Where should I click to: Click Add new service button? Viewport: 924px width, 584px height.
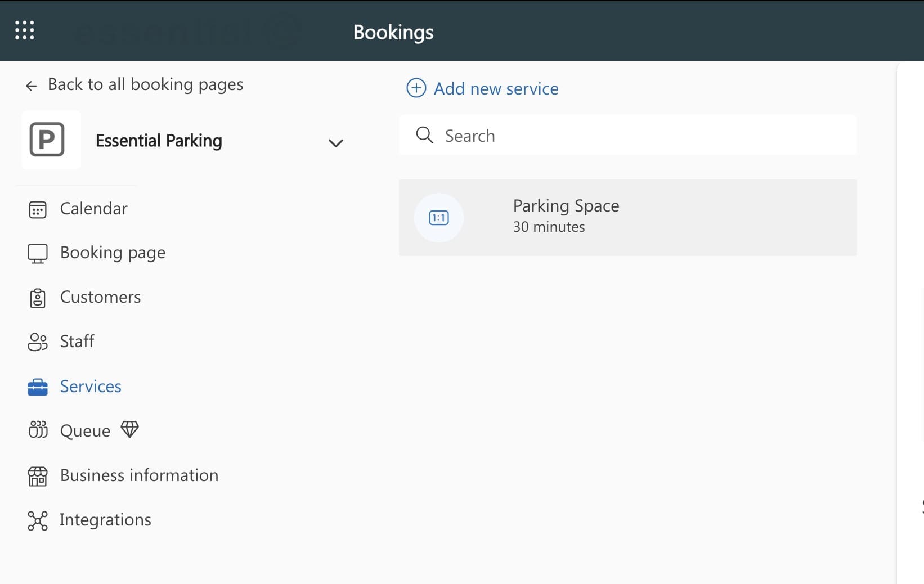pyautogui.click(x=495, y=89)
